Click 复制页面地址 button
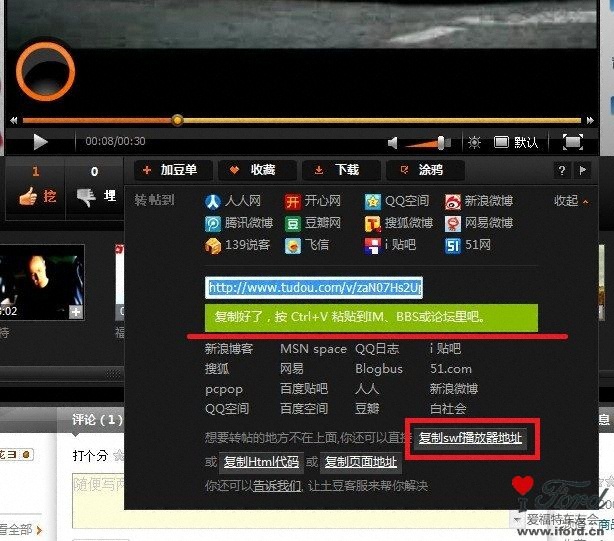This screenshot has height=541, width=614. (360, 462)
